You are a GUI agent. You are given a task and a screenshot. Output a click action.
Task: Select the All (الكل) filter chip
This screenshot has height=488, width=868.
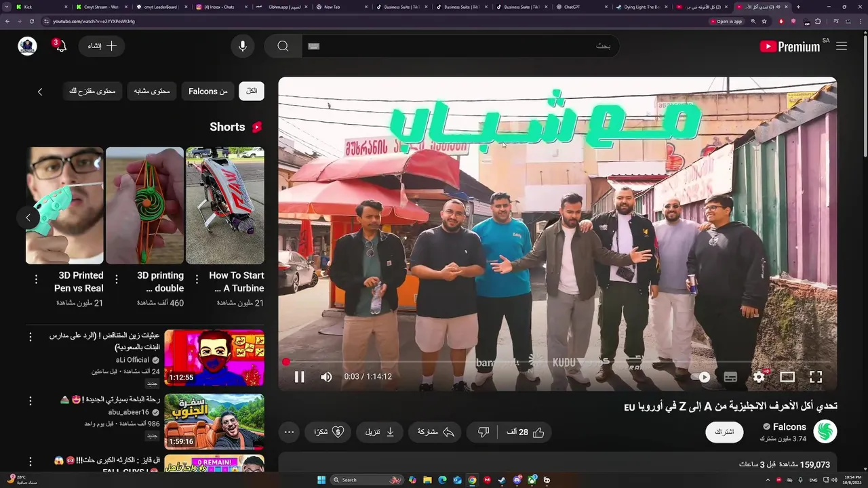[252, 91]
